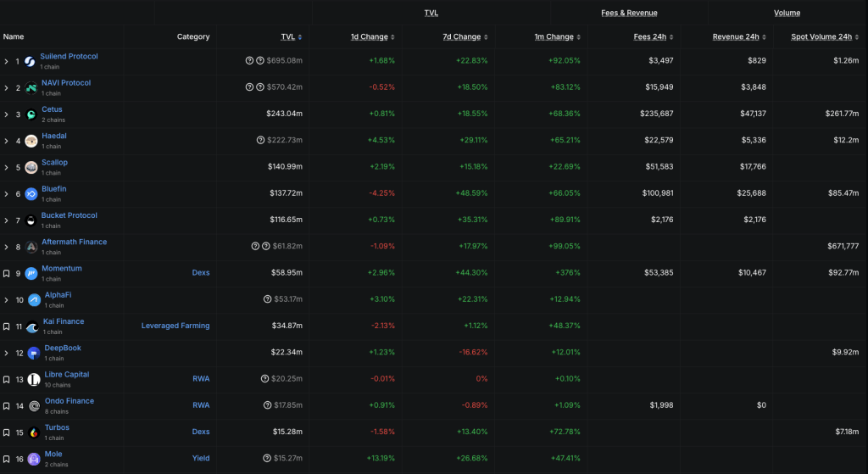Click the NAVI Protocol logo icon
This screenshot has width=868, height=474.
[x=31, y=88]
